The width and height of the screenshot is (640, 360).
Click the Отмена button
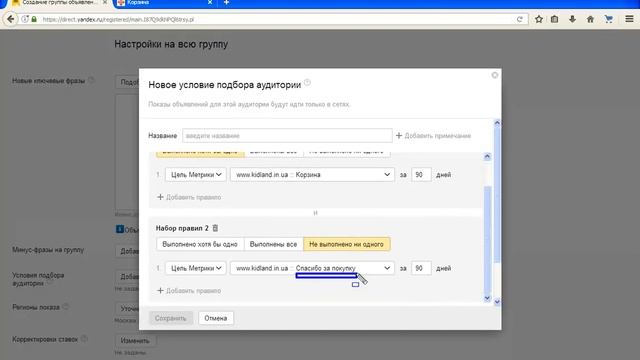216,318
